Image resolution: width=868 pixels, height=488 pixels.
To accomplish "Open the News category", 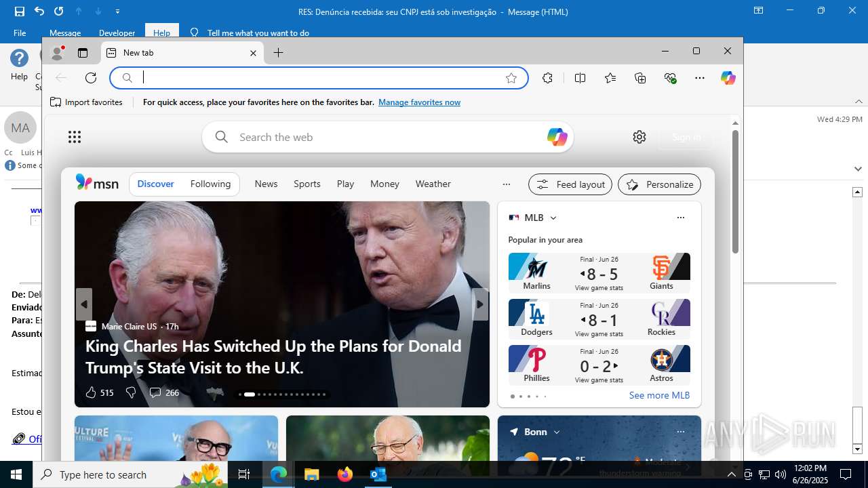I will pyautogui.click(x=266, y=184).
